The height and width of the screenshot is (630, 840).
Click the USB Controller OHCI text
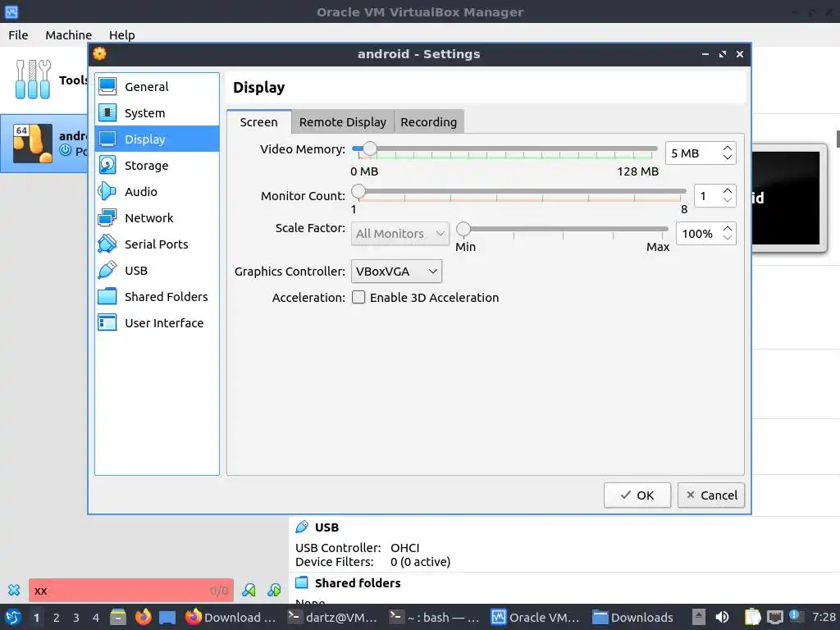point(358,548)
